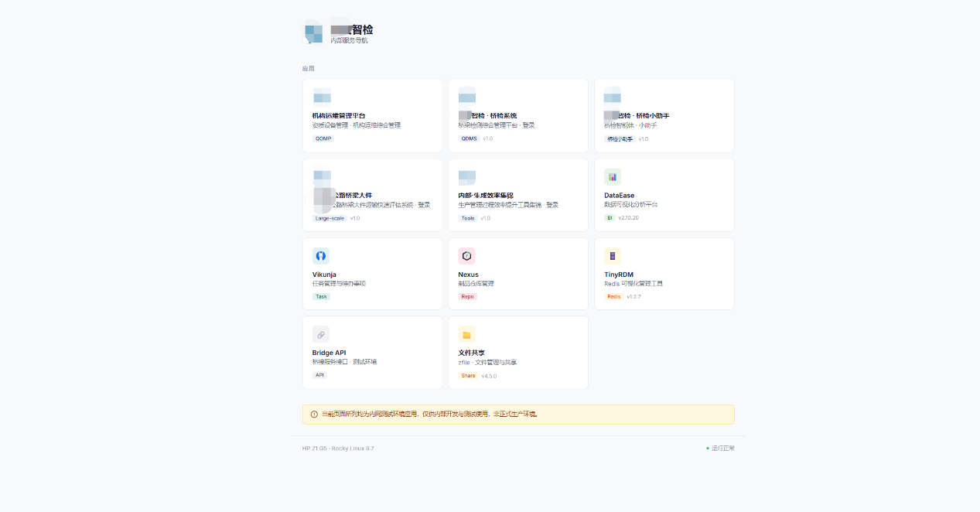The image size is (980, 512).
Task: Click the 运行正常 status indicator
Action: [720, 449]
